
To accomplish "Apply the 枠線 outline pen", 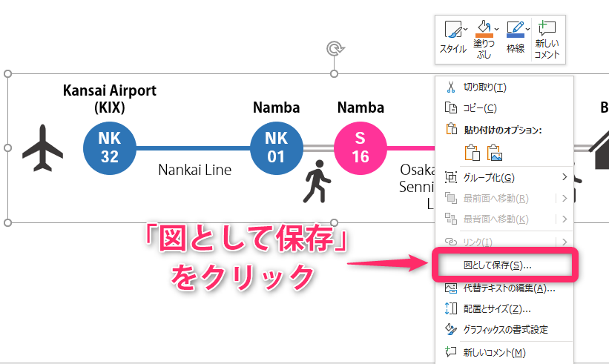I will click(x=515, y=38).
